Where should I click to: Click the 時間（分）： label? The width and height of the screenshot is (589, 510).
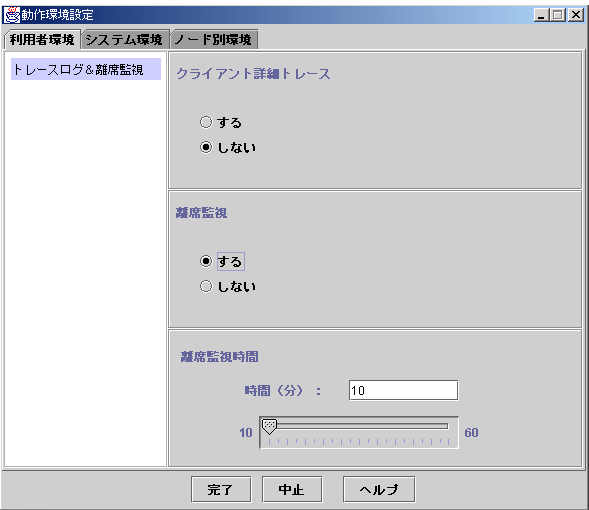pyautogui.click(x=283, y=391)
